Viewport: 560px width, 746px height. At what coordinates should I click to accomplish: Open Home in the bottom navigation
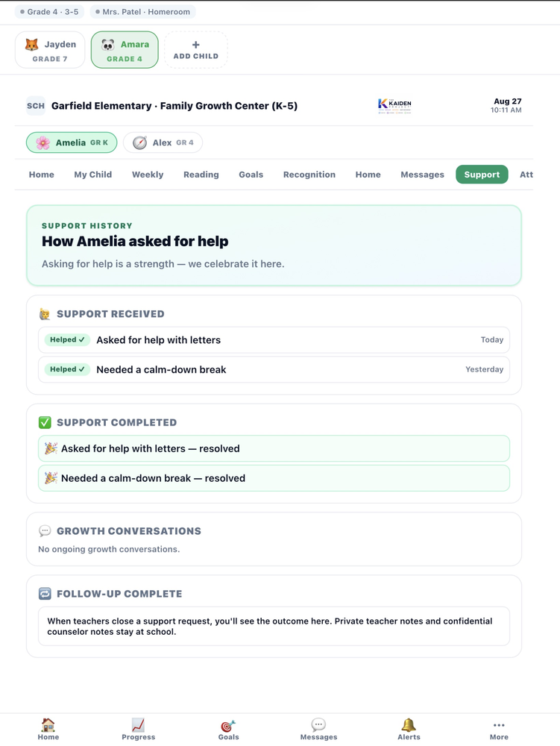tap(48, 729)
